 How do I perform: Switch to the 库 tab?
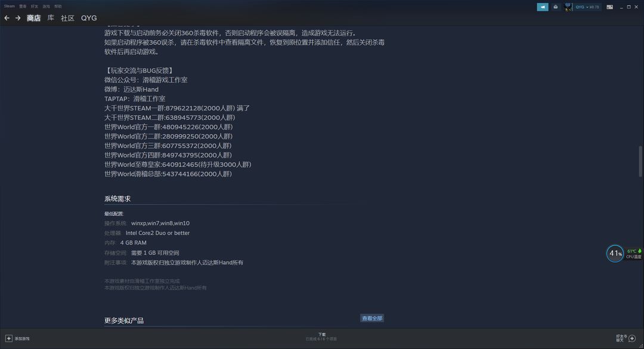[x=51, y=18]
